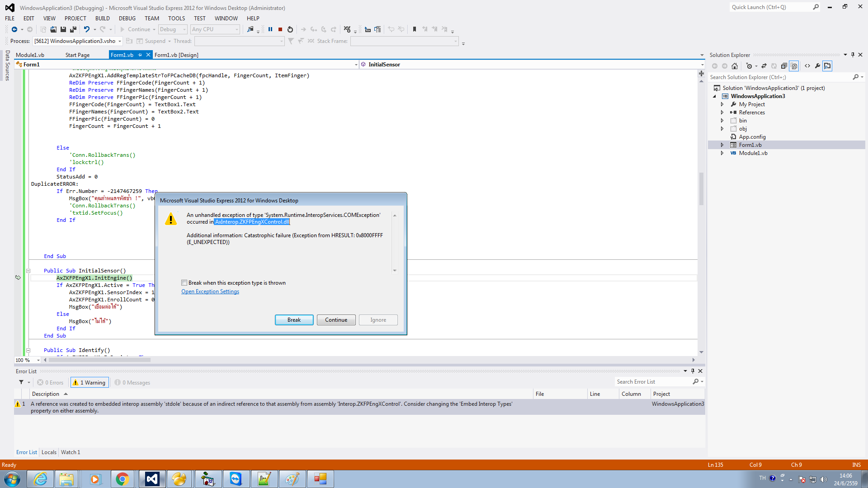Click the Save All toolbar icon
868x488 pixels.
[x=73, y=29]
